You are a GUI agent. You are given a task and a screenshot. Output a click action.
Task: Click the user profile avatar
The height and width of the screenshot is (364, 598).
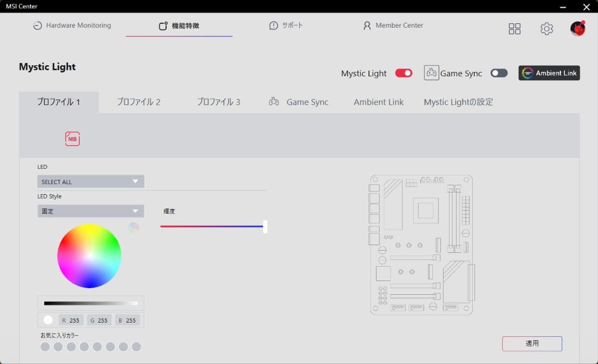pos(578,29)
